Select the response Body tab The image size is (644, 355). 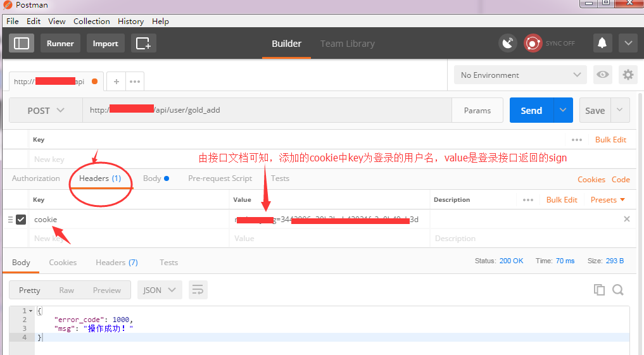(x=21, y=263)
